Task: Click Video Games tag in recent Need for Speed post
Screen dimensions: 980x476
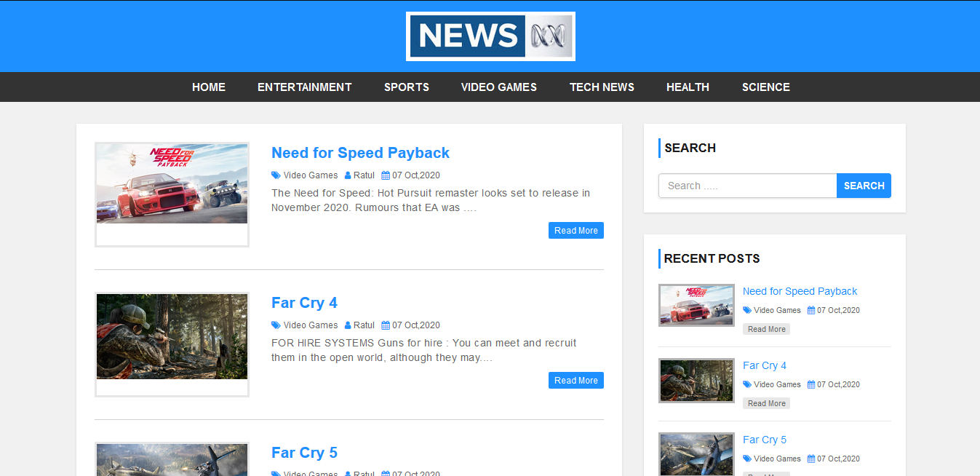Action: pos(777,310)
